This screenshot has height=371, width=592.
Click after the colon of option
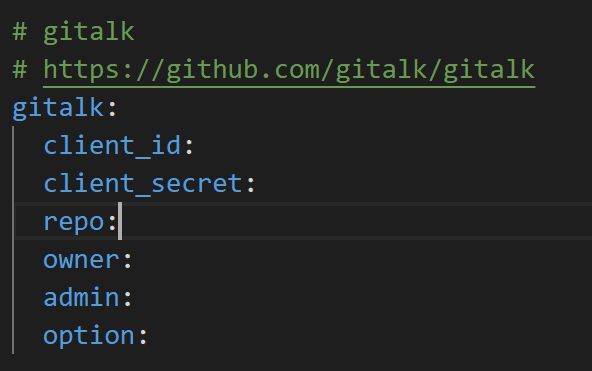[x=150, y=336]
